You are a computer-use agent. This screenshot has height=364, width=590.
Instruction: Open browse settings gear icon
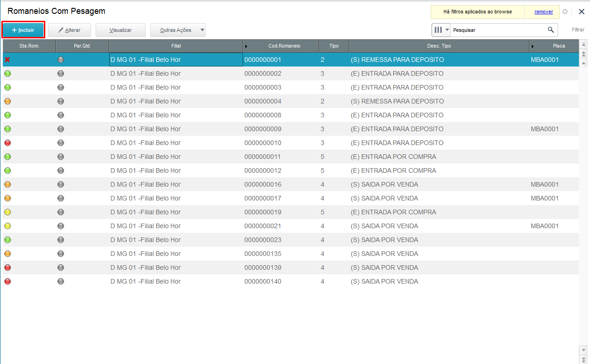(x=565, y=12)
